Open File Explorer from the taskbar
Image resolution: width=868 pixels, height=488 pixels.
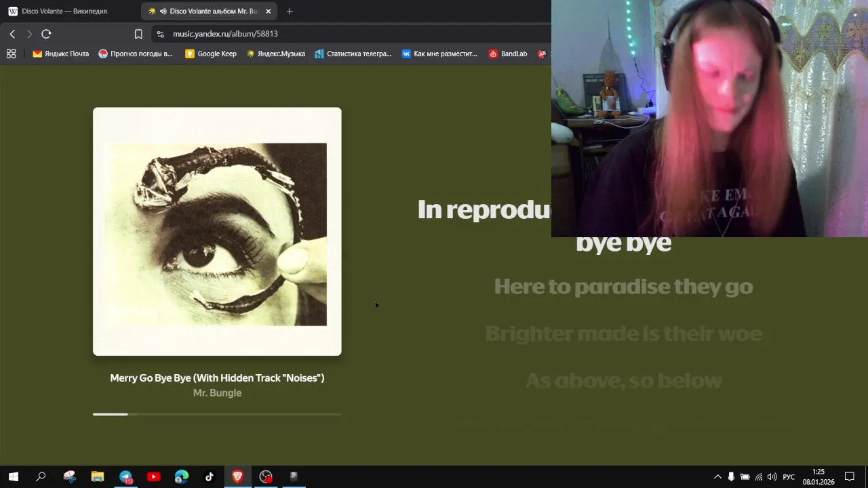pos(98,476)
